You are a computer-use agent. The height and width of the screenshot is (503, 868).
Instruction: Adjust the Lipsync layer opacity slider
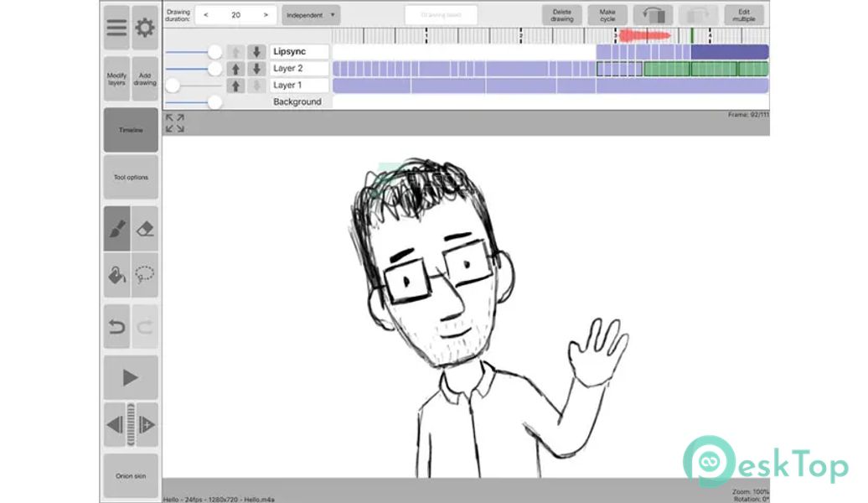pos(194,52)
